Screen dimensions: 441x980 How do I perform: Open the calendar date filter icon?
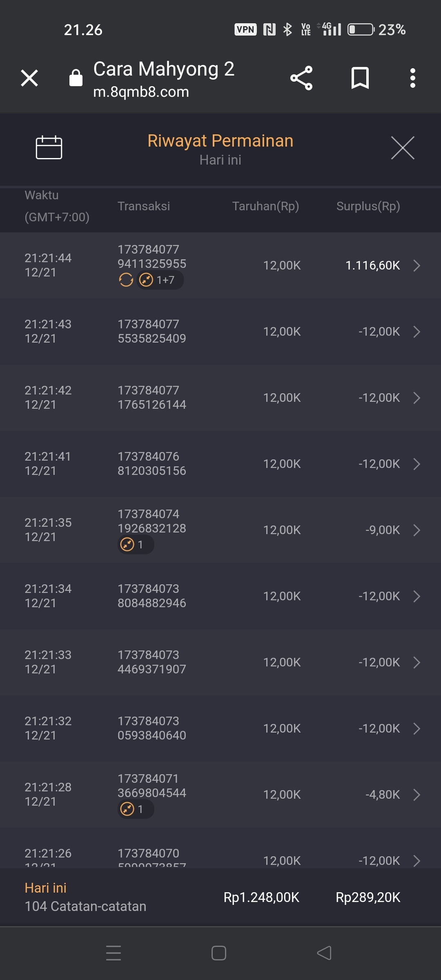[49, 147]
